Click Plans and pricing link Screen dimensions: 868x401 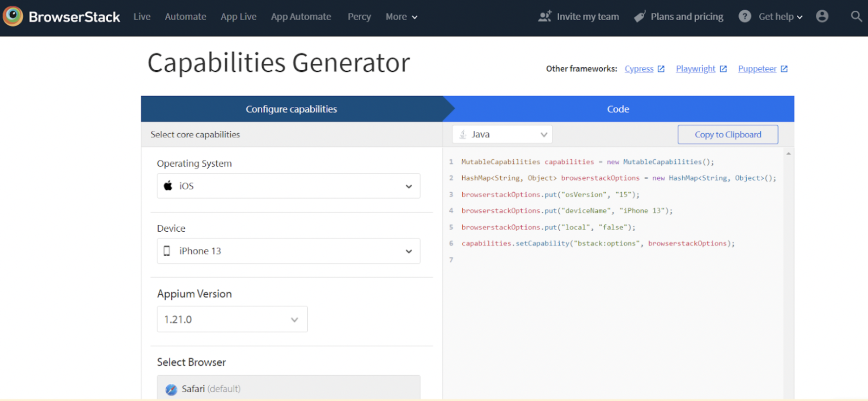pos(687,17)
